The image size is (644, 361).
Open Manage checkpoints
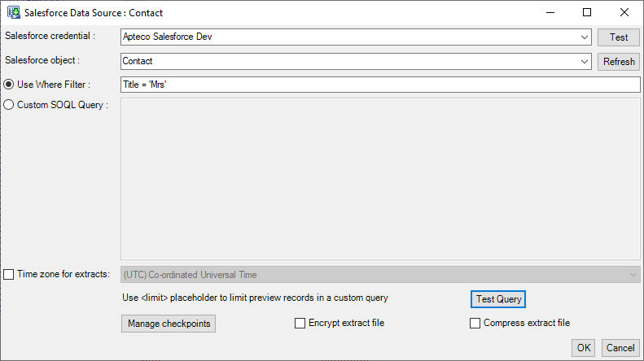pyautogui.click(x=169, y=324)
